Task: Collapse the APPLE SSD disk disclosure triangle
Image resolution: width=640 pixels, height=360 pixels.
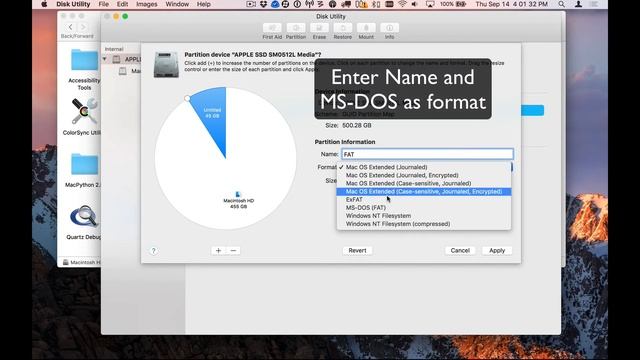Action: (104, 59)
